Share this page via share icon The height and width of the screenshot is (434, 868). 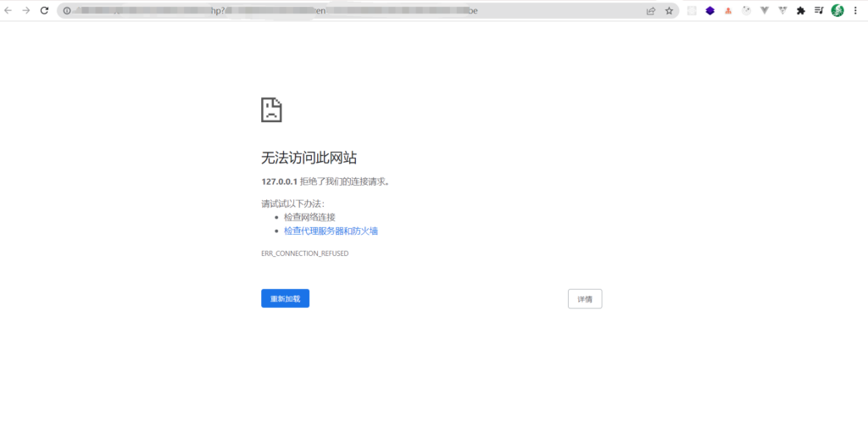click(651, 10)
